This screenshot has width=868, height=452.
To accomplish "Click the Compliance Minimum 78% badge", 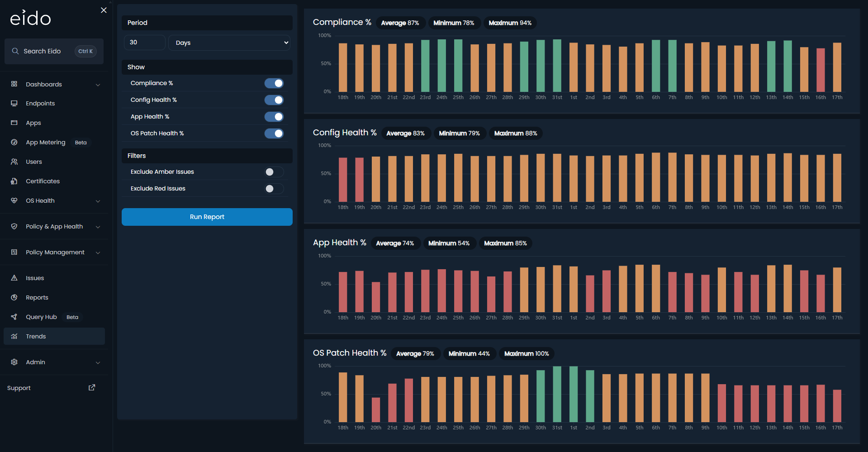I will click(454, 23).
